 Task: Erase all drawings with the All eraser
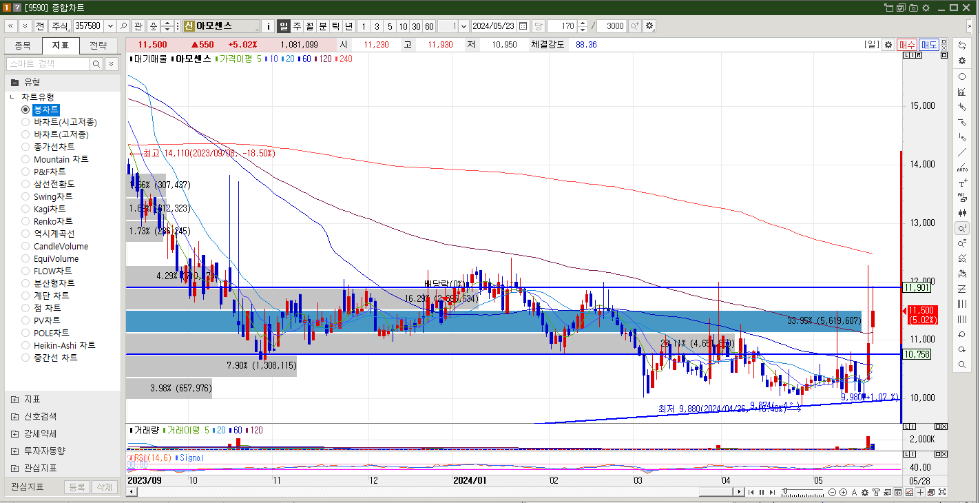[962, 198]
